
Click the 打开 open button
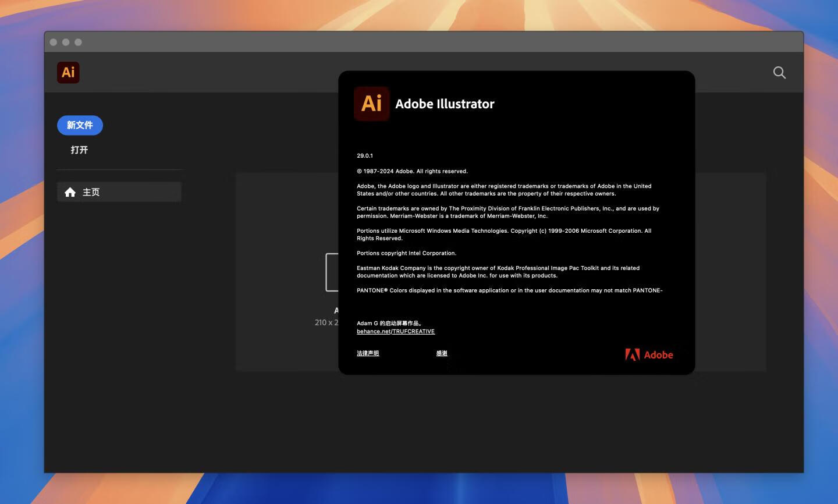pyautogui.click(x=79, y=150)
